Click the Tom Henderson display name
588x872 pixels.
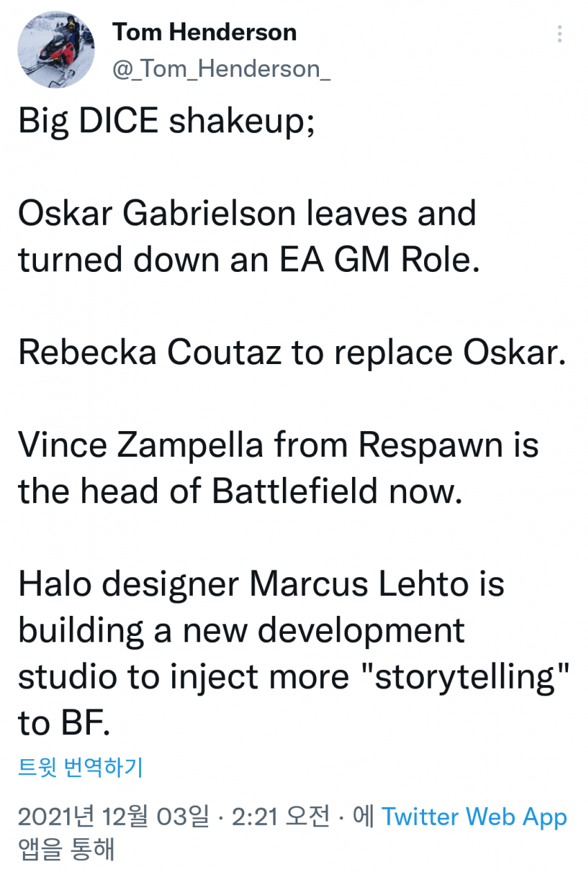(x=204, y=32)
